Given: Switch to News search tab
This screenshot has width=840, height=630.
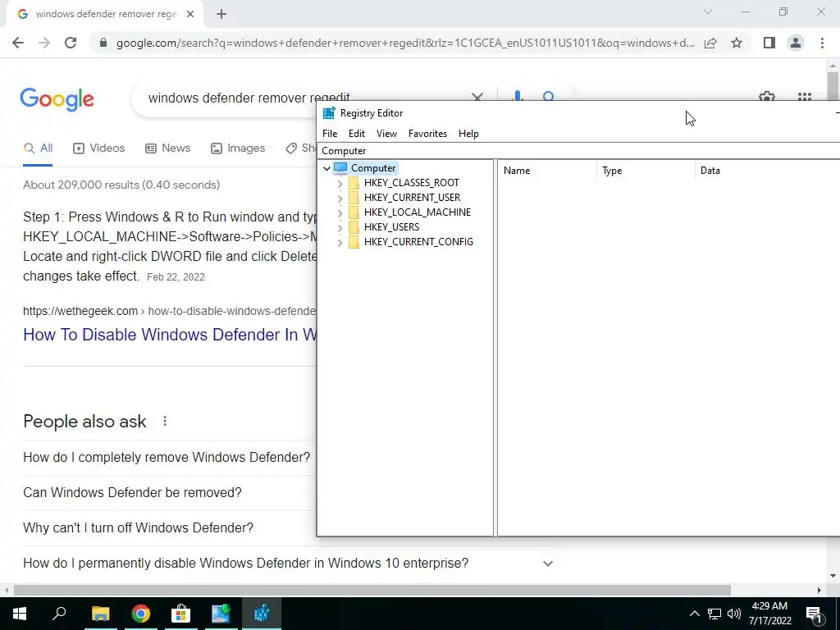Looking at the screenshot, I should pyautogui.click(x=167, y=148).
